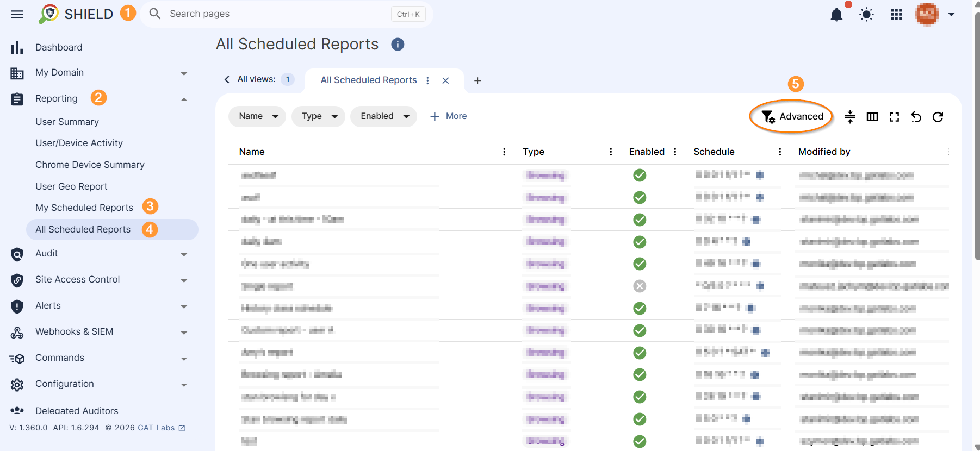
Task: Close the All Scheduled Reports tab
Action: (x=445, y=80)
